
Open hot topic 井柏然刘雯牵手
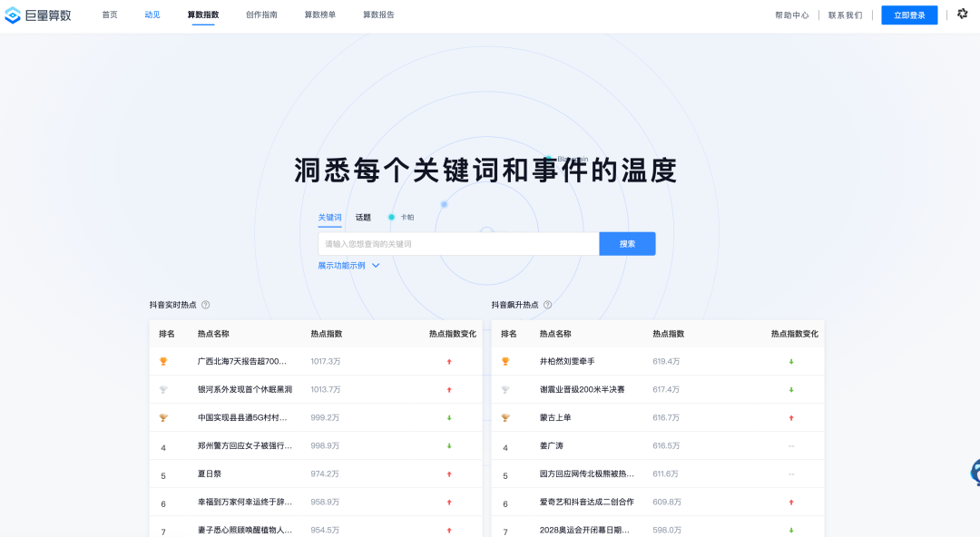567,361
